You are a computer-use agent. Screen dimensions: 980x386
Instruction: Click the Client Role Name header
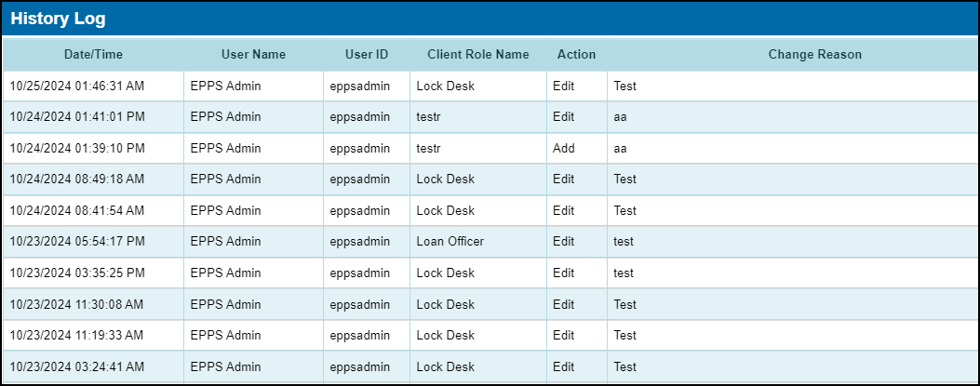coord(478,54)
